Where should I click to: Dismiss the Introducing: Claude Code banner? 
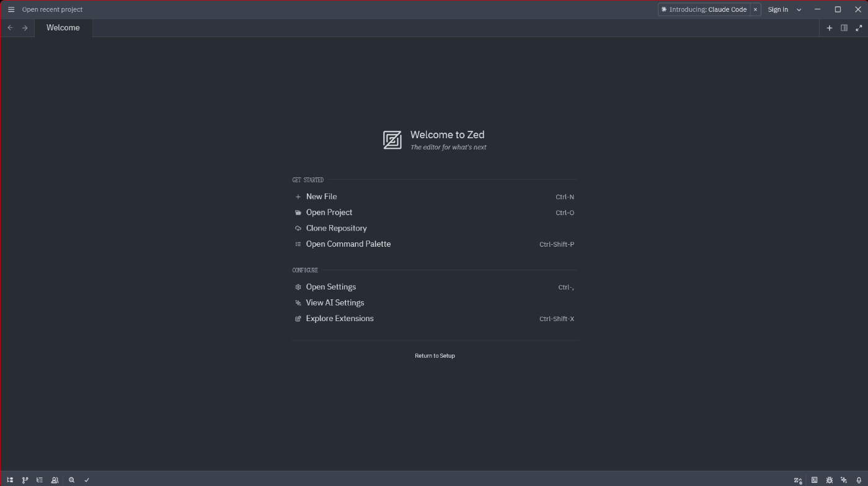click(x=755, y=9)
